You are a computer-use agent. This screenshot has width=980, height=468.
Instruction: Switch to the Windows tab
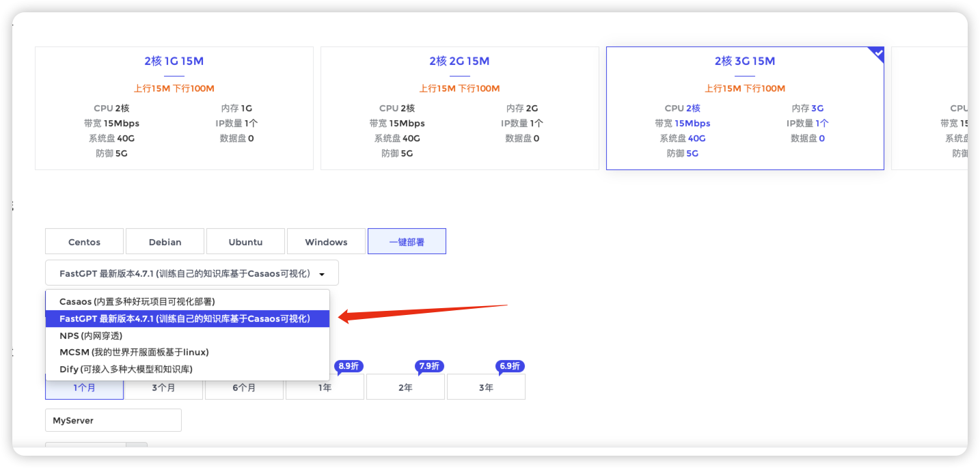[x=326, y=242]
